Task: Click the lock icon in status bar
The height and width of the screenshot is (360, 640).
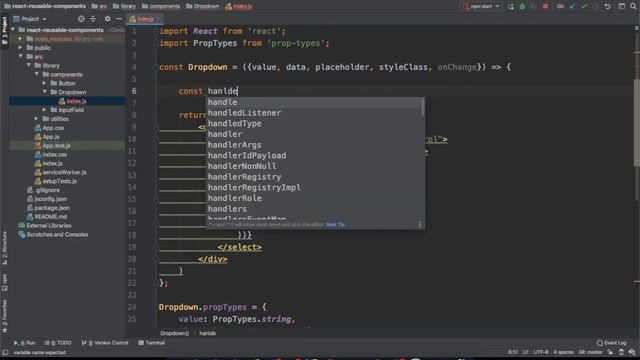Action: (x=610, y=352)
